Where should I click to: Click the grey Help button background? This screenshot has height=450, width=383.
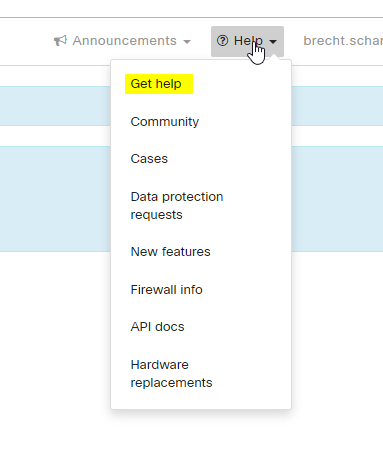click(x=247, y=42)
